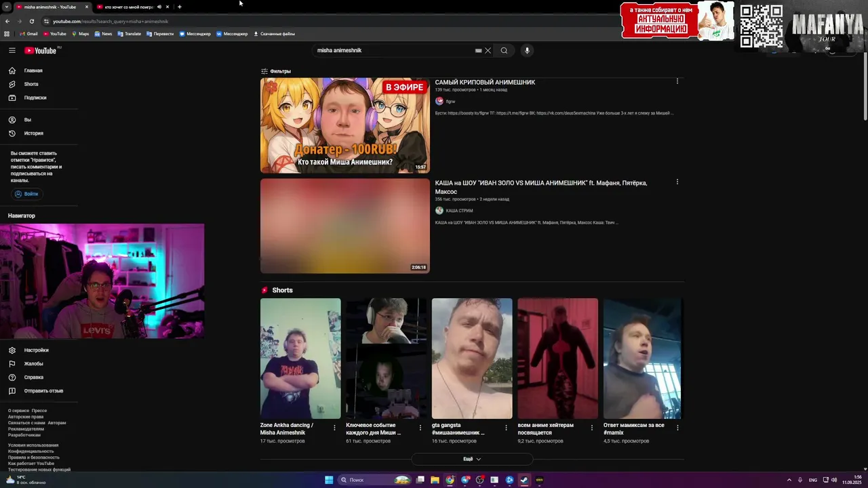Expand Shorts shelf with Ещё button
The height and width of the screenshot is (488, 868).
click(x=472, y=459)
